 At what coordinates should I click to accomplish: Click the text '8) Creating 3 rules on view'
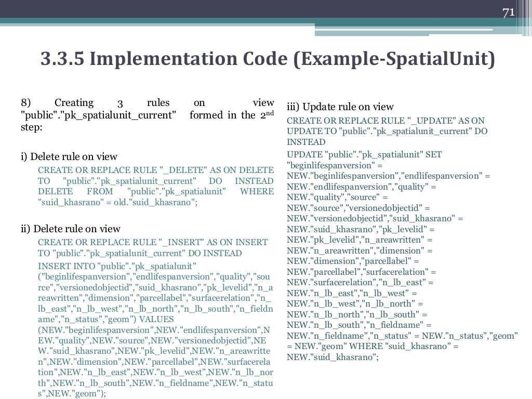coord(147,102)
